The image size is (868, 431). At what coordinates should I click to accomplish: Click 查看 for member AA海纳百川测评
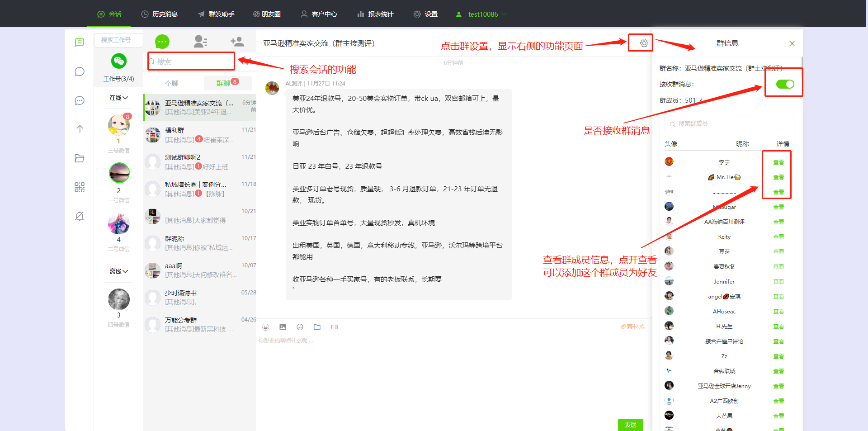click(778, 222)
